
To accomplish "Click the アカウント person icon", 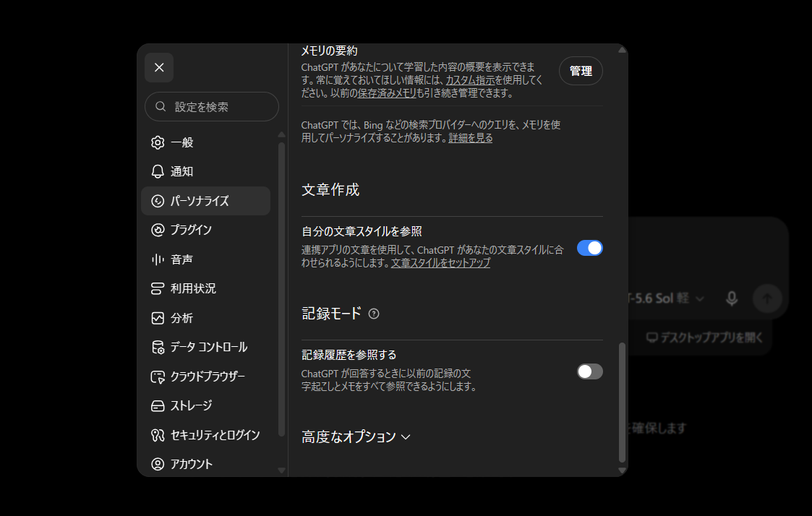I will pyautogui.click(x=158, y=464).
